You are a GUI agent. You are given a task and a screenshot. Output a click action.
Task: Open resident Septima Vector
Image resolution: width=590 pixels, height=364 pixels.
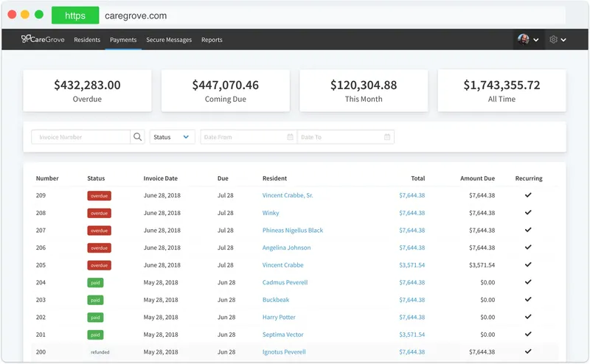click(282, 335)
